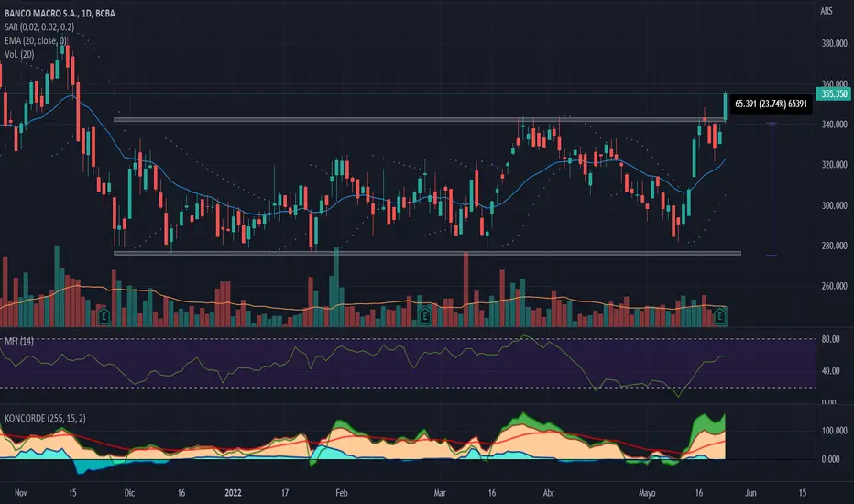
Task: Click the Mar date label on time axis
Action: tap(440, 493)
